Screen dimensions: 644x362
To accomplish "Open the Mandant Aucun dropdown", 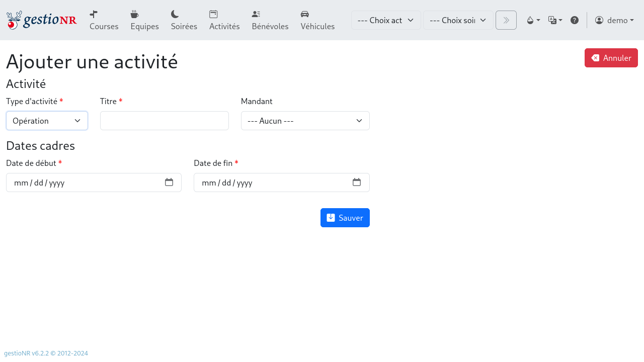I will click(305, 121).
